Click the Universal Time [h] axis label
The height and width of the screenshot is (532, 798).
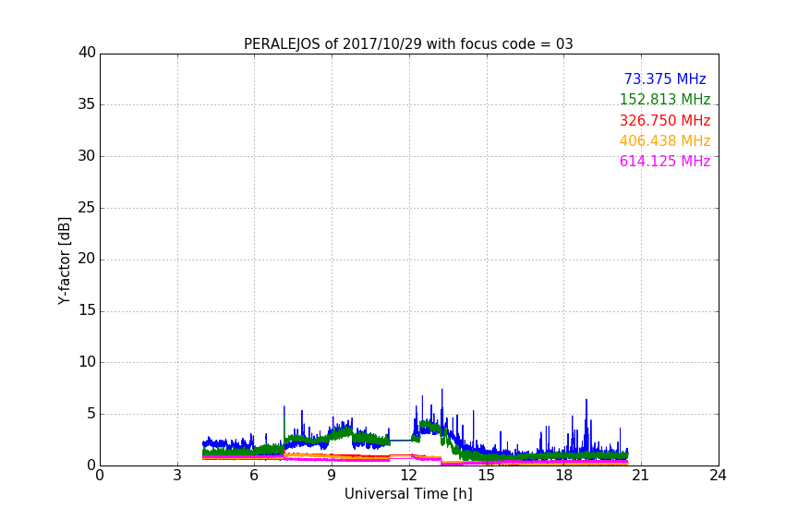tap(408, 494)
